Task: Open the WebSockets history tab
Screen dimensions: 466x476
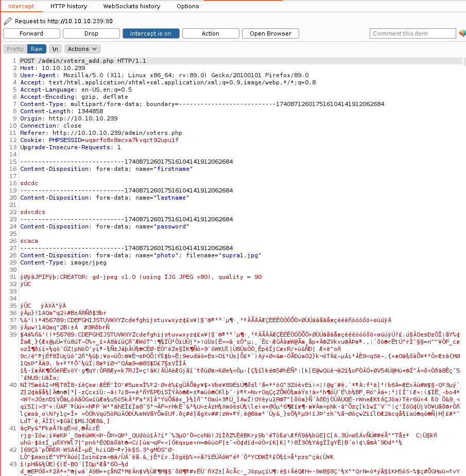Action: pos(132,6)
